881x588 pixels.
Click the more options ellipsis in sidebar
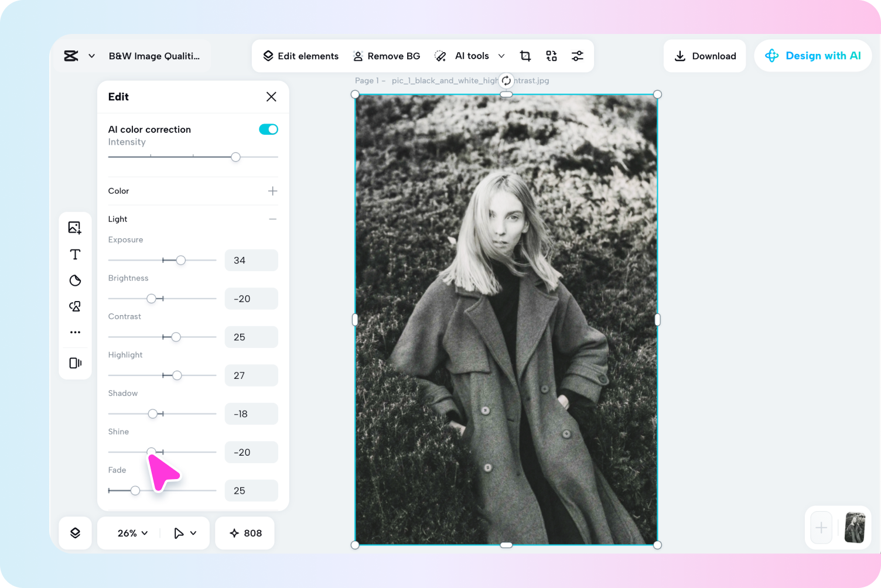75,332
